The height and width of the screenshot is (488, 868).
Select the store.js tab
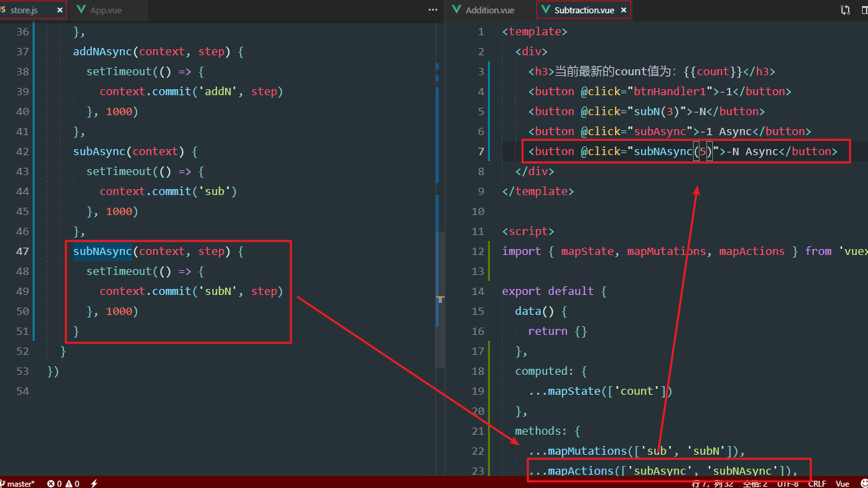[27, 11]
